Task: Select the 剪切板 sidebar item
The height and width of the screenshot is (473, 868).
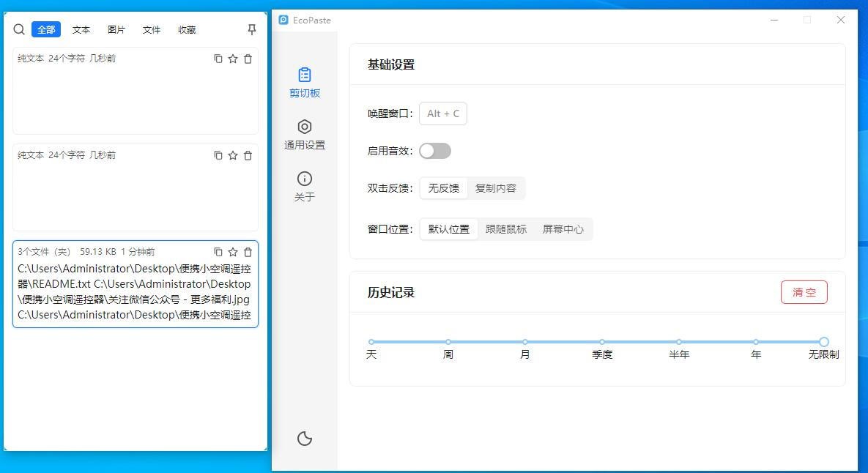Action: click(305, 83)
